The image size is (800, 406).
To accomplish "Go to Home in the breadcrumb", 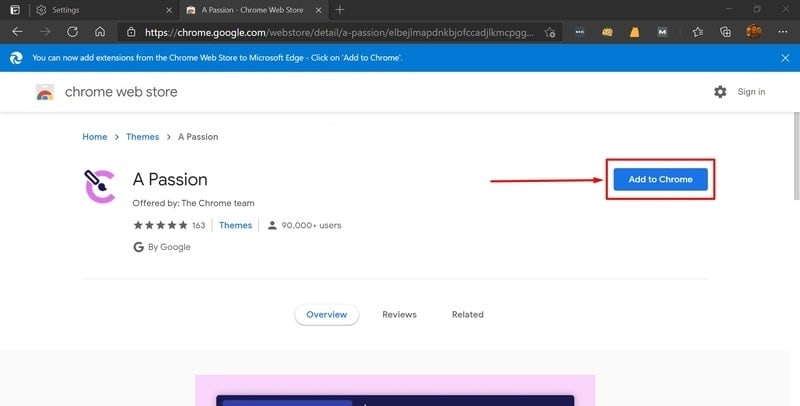I will [95, 137].
